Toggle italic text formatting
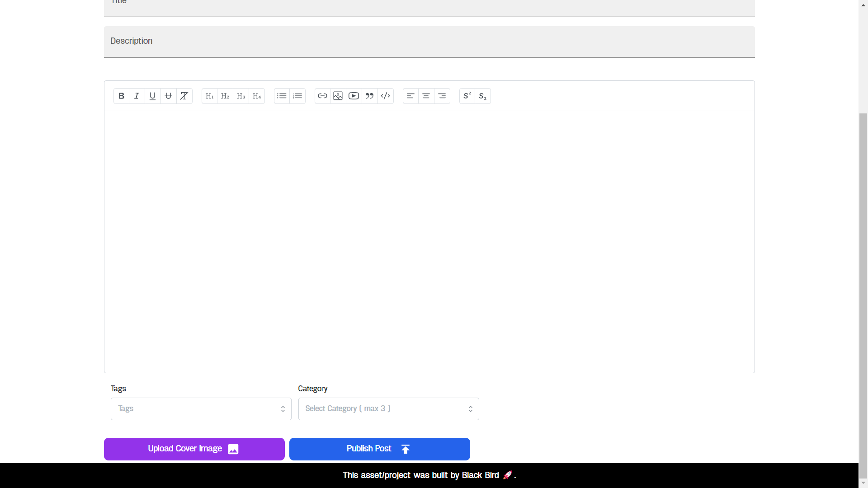This screenshot has width=868, height=488. point(137,96)
